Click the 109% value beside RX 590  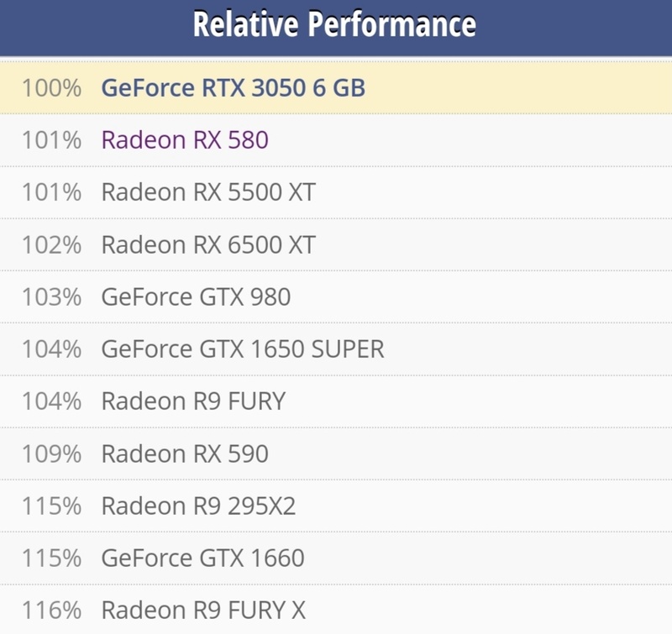[51, 454]
